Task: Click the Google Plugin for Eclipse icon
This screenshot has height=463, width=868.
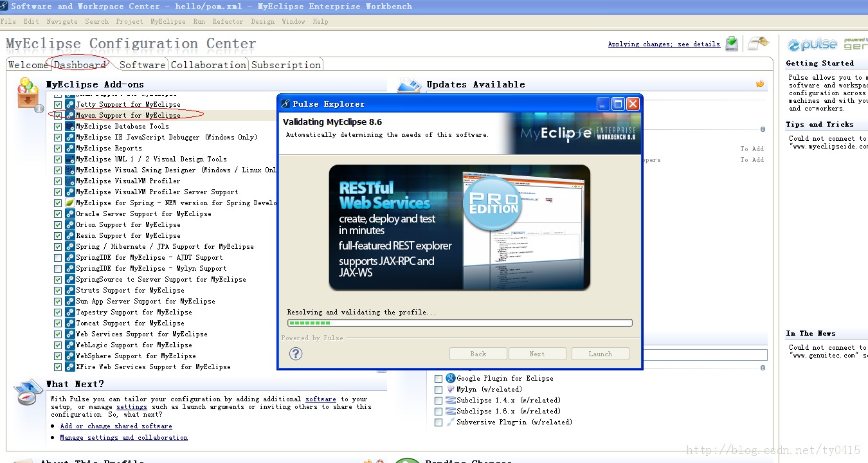Action: coord(450,378)
